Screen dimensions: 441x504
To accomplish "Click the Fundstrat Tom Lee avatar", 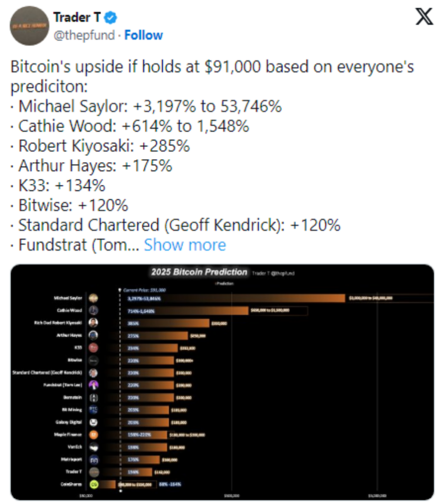I will pos(93,385).
